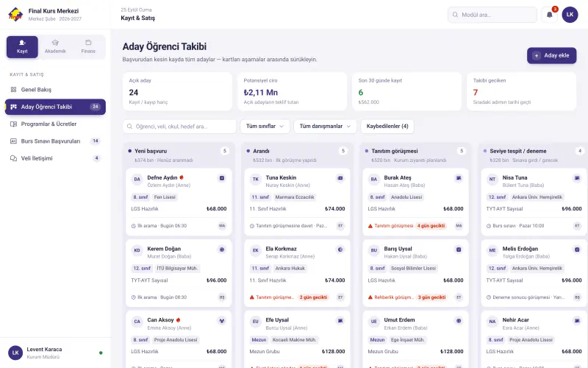
Task: Click the Açık aday stat card
Action: pos(177,91)
